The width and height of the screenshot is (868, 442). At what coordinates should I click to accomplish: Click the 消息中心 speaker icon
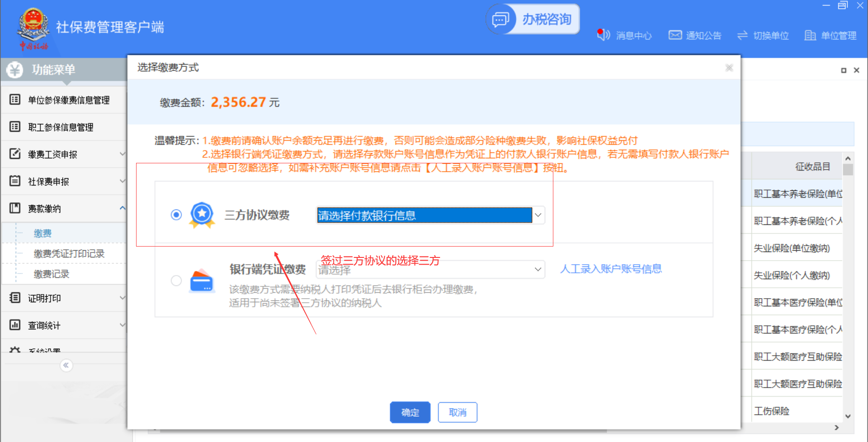[x=604, y=35]
